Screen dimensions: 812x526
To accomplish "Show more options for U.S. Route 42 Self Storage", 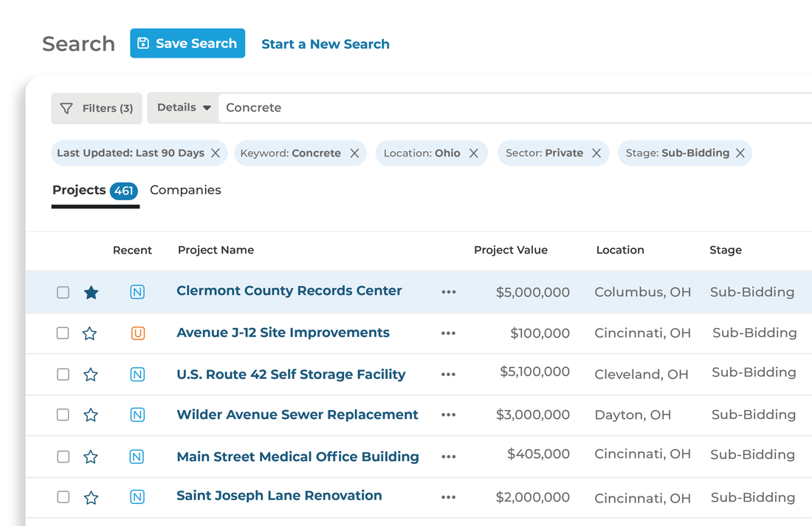I will [449, 374].
